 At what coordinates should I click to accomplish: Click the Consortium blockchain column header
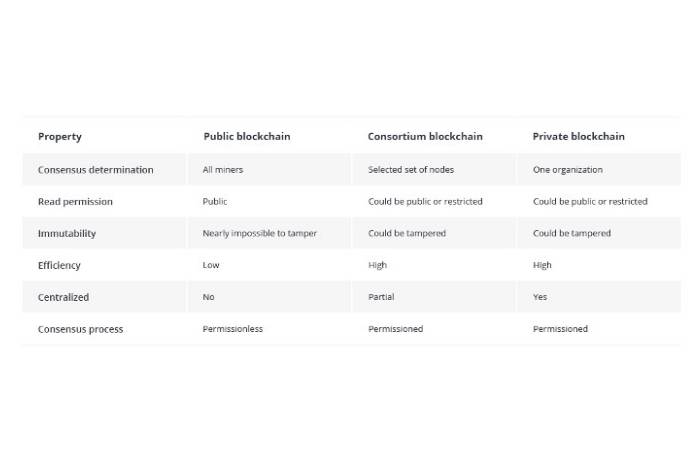point(426,137)
